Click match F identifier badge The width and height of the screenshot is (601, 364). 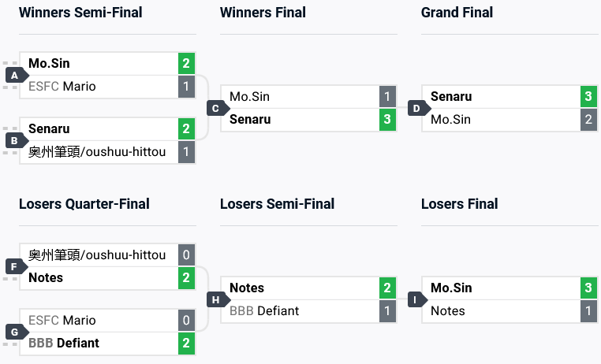click(x=14, y=266)
